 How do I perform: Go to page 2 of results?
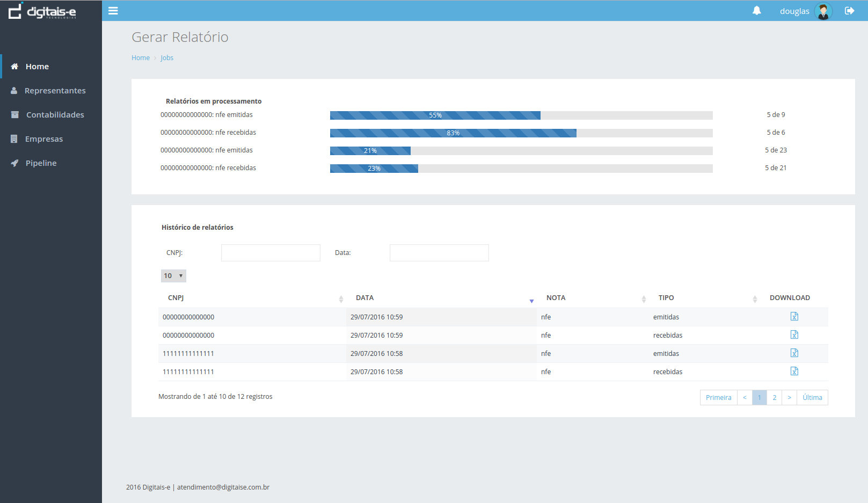774,398
